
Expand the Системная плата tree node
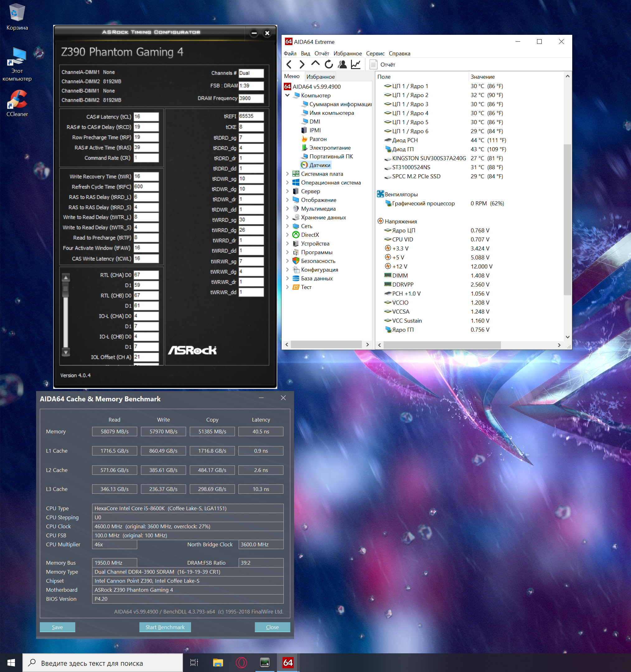[x=287, y=174]
